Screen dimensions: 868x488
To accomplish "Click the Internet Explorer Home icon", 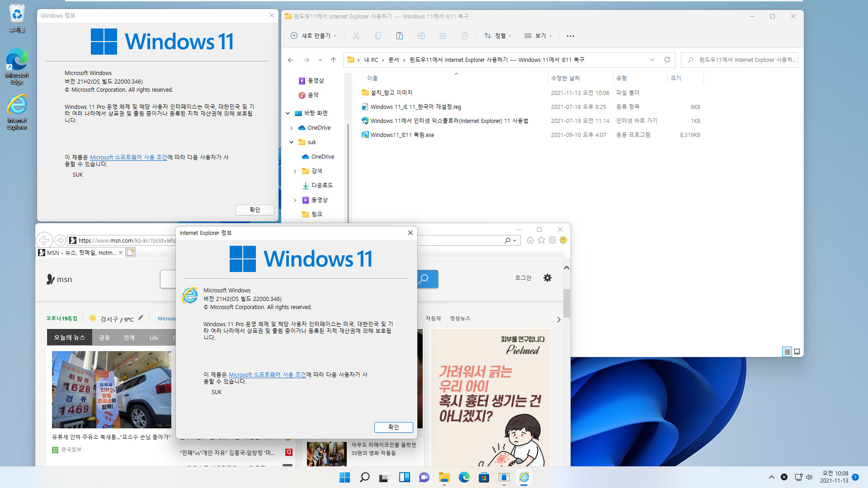I will [x=530, y=240].
